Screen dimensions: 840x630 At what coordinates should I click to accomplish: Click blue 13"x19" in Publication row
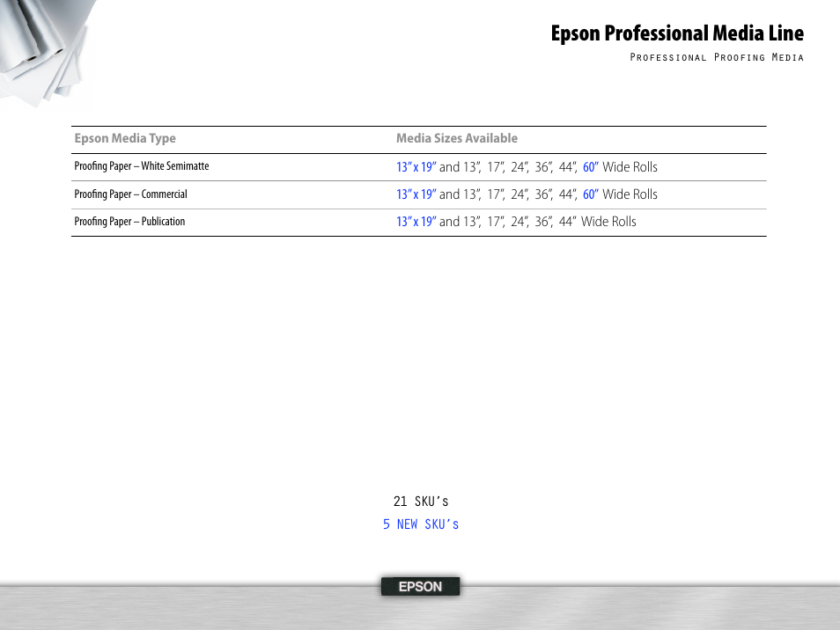(416, 222)
